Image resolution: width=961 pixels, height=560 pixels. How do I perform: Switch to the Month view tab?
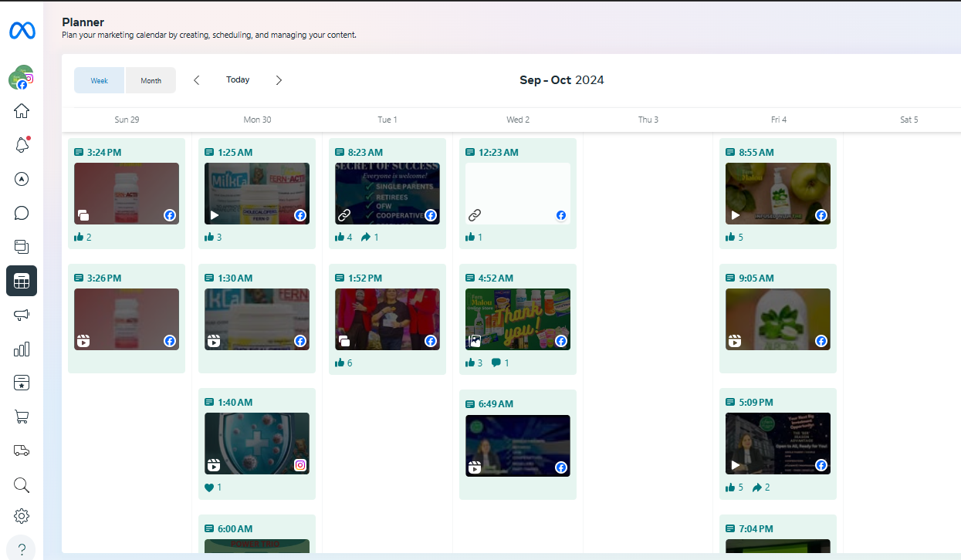(151, 80)
